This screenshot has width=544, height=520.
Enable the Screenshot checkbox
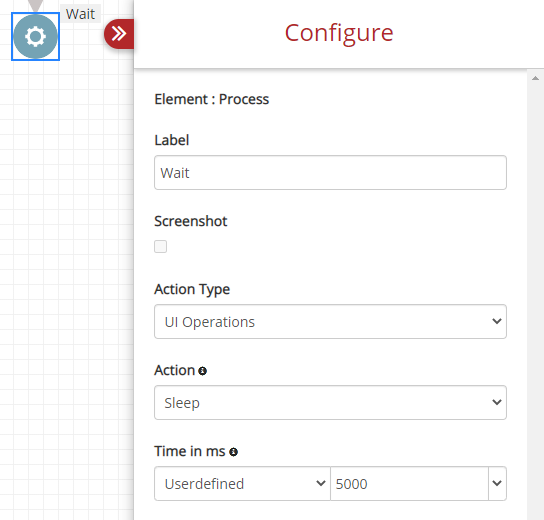[x=160, y=247]
